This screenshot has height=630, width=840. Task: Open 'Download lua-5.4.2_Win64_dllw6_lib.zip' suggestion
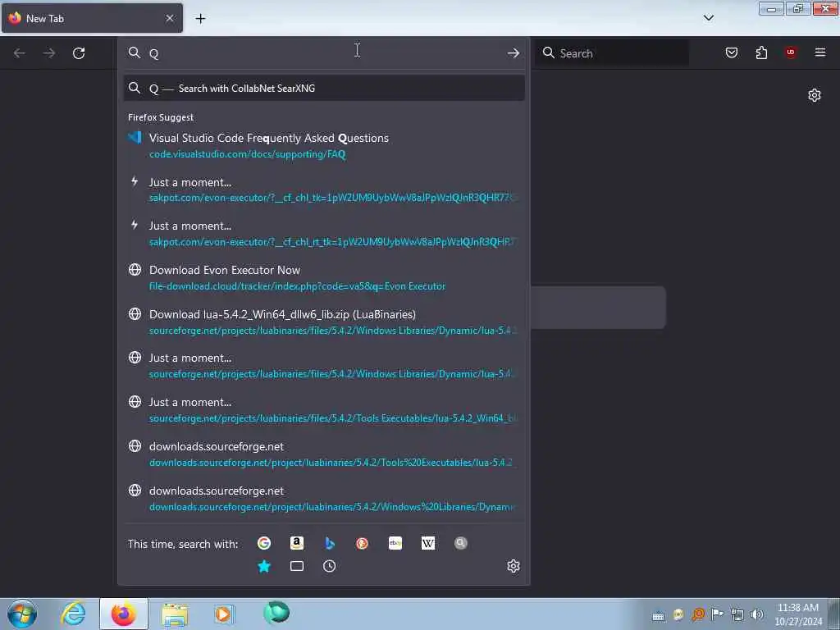click(324, 322)
